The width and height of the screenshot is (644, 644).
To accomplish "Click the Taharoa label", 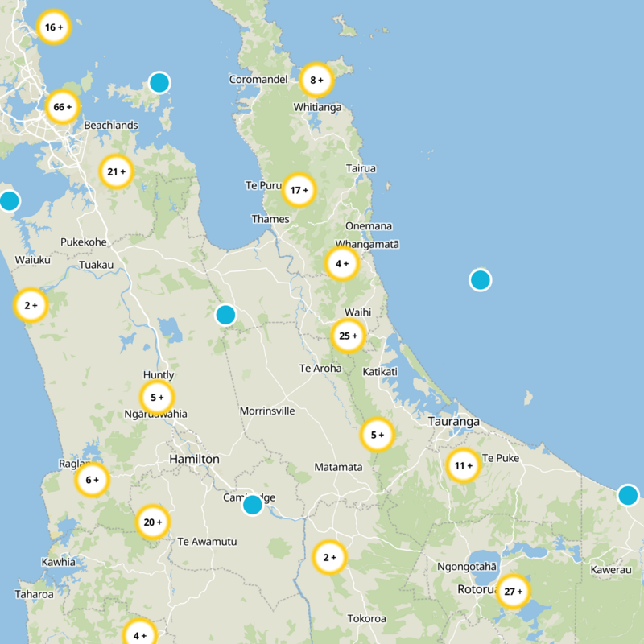I will click(34, 594).
